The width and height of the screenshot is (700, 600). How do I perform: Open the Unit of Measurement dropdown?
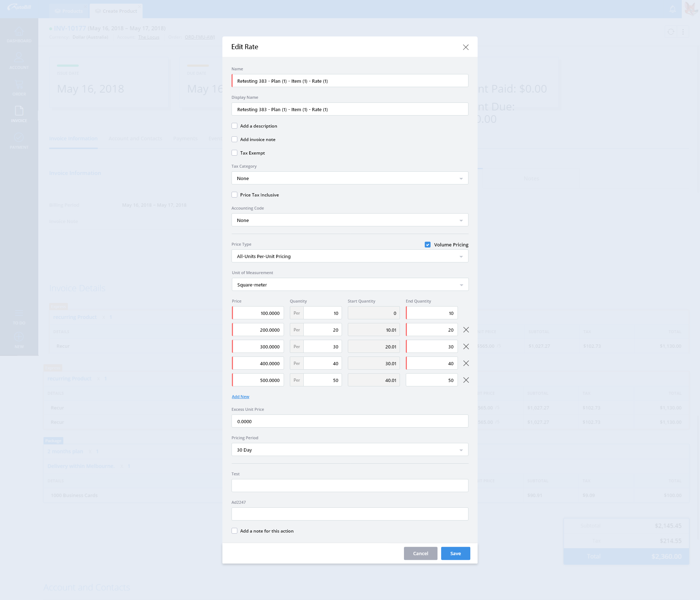tap(350, 285)
